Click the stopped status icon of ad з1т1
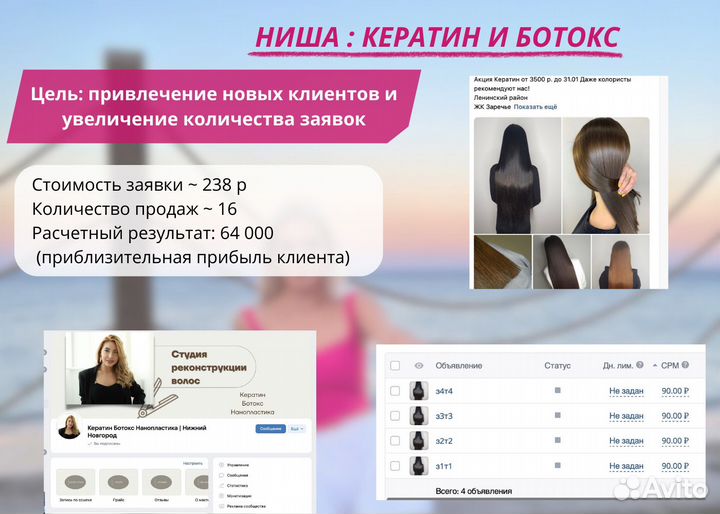The height and width of the screenshot is (514, 720). click(557, 465)
